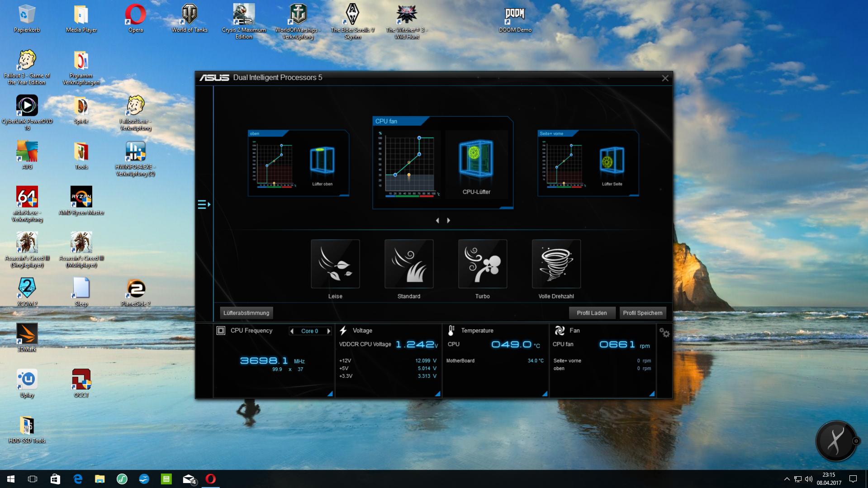Go to the next fan card
This screenshot has height=488, width=868.
pyautogui.click(x=449, y=221)
